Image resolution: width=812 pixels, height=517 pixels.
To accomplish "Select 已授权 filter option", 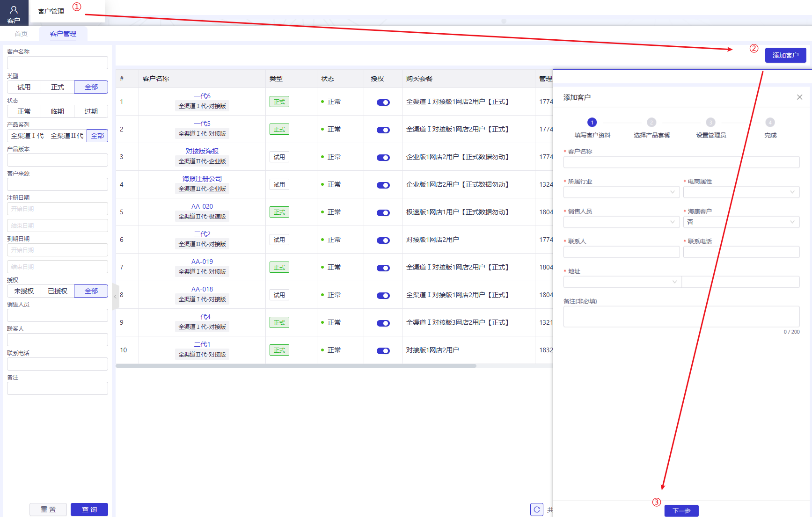I will [58, 291].
